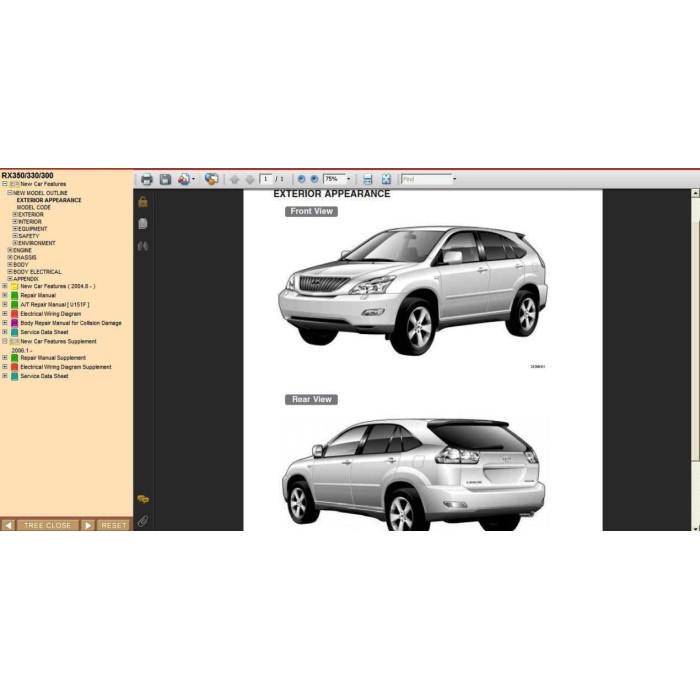Click the red Electrical Wiring Diagram Supplement icon
The image size is (700, 700).
coord(14,367)
